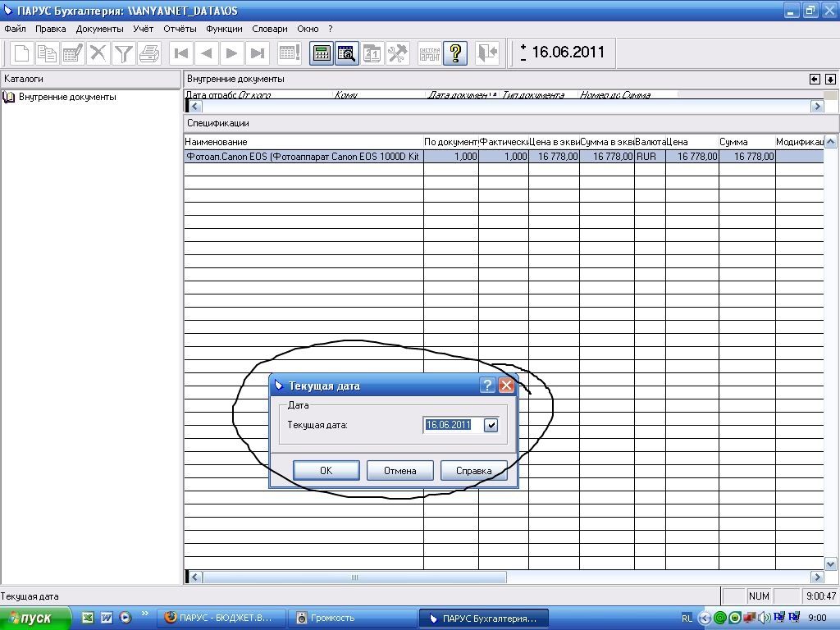This screenshot has width=840, height=630.
Task: Click the 16.06.2011 date in the toolbar
Action: coord(568,52)
